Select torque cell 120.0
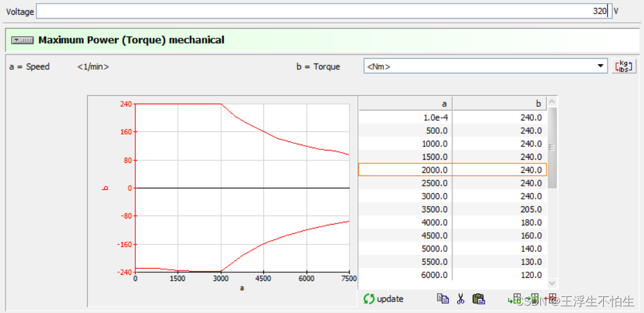This screenshot has width=644, height=313. click(x=500, y=275)
